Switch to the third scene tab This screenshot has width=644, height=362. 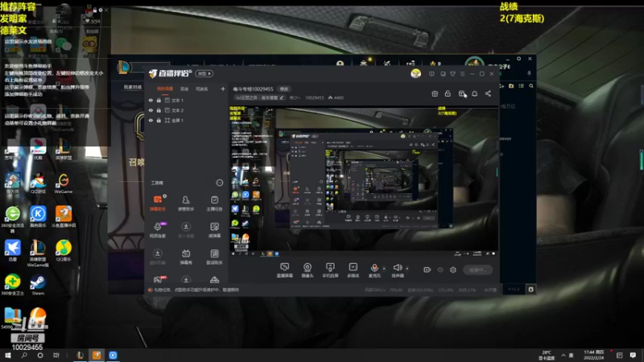pos(201,89)
